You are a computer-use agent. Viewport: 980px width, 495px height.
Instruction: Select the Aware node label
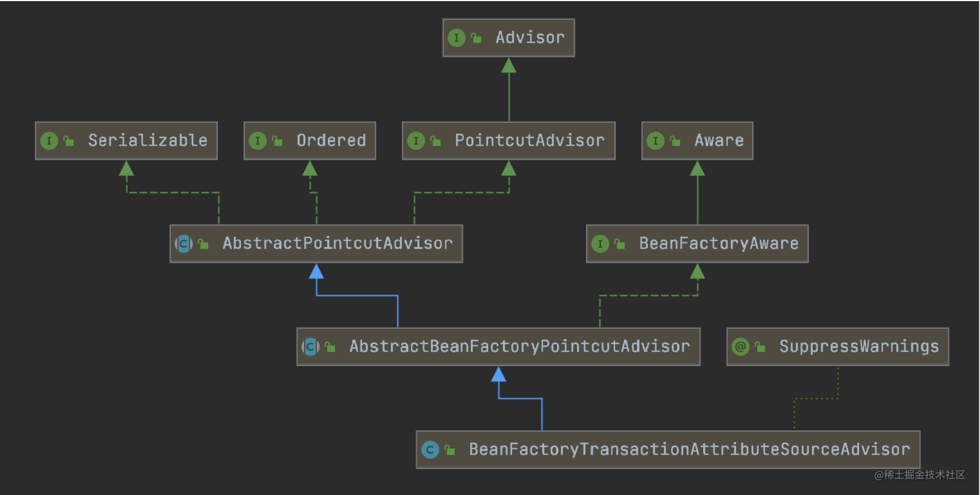[719, 141]
